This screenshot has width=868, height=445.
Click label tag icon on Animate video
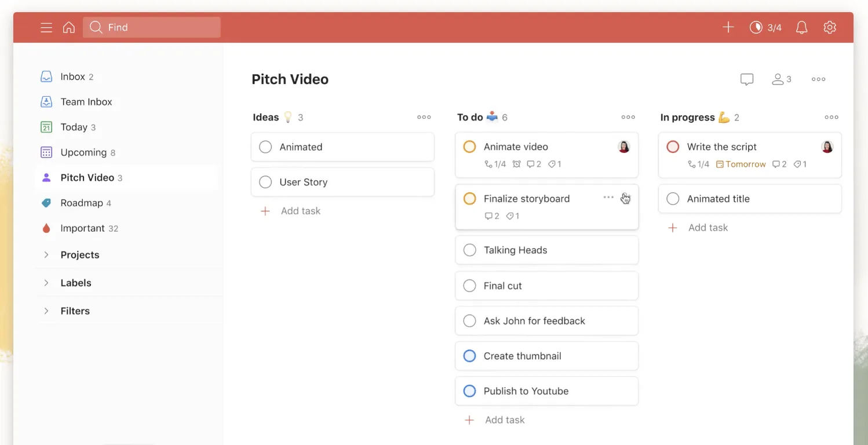click(555, 164)
